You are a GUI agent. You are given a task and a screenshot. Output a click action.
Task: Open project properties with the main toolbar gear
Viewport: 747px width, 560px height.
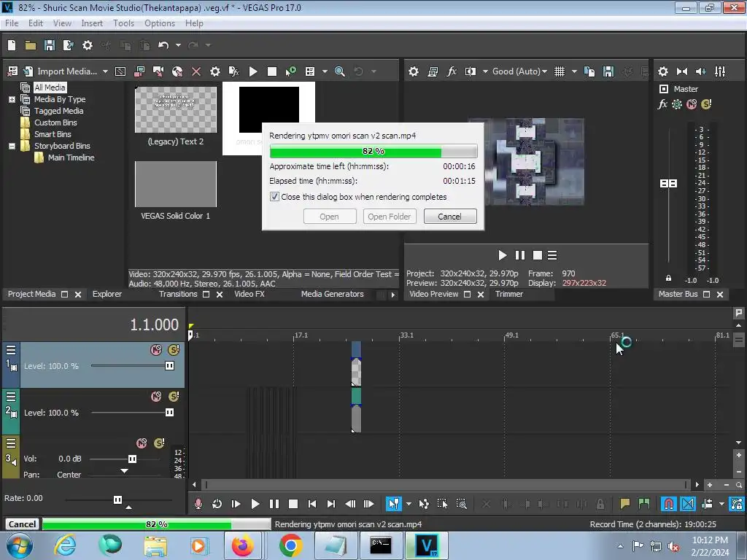[x=88, y=45]
